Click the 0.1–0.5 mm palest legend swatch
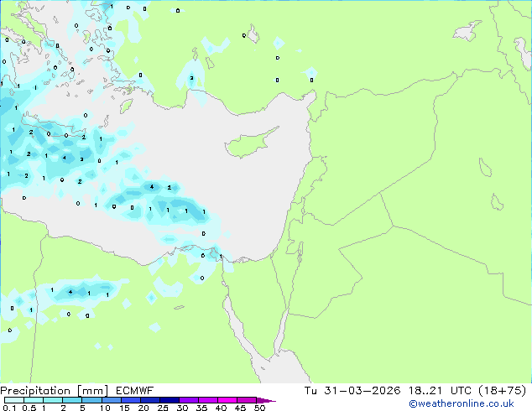The width and height of the screenshot is (532, 411). coord(14,400)
